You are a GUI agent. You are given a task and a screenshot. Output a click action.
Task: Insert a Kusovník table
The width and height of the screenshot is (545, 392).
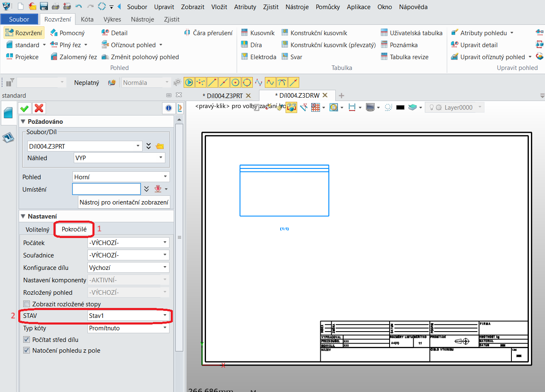[258, 33]
